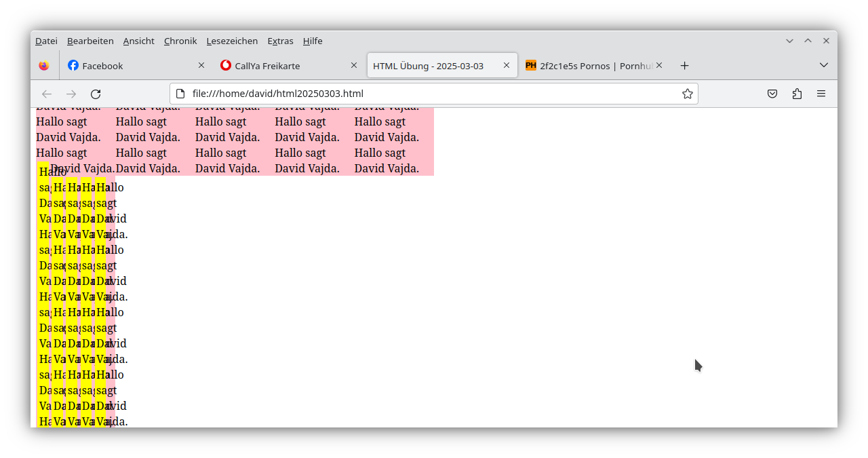Click the reload page icon
Viewport: 868px width, 458px height.
click(x=96, y=94)
